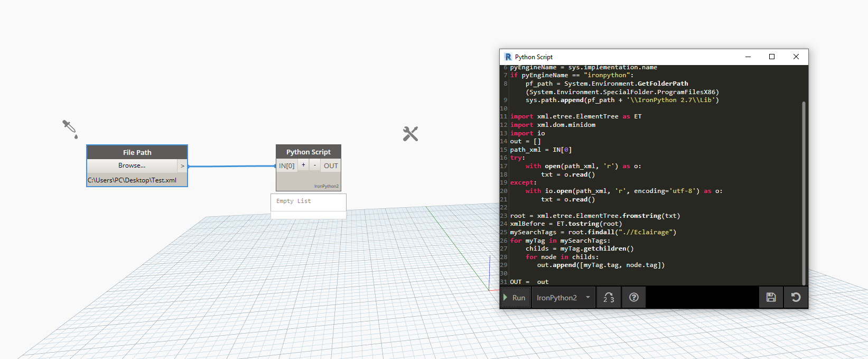The height and width of the screenshot is (359, 868).
Task: Click the IN[0] input port
Action: [287, 165]
